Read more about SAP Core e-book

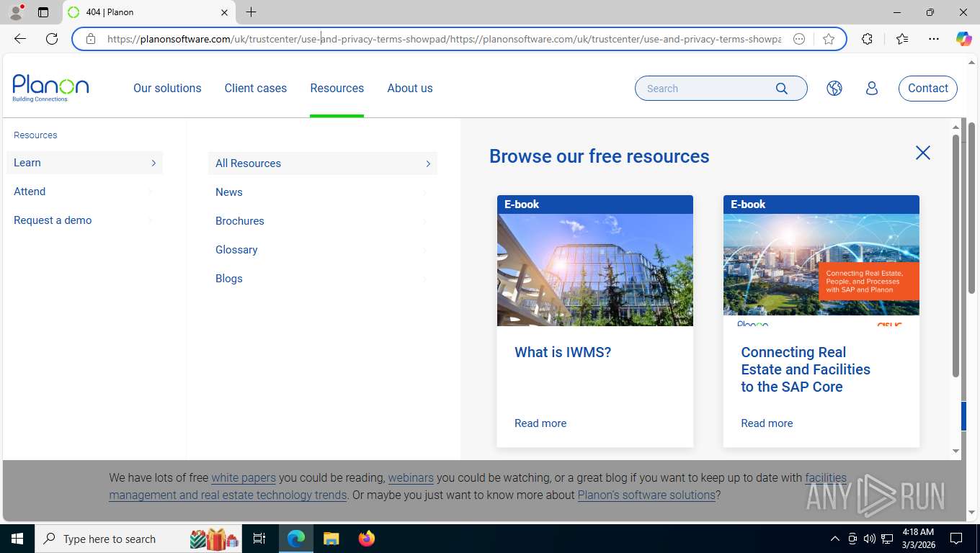767,423
